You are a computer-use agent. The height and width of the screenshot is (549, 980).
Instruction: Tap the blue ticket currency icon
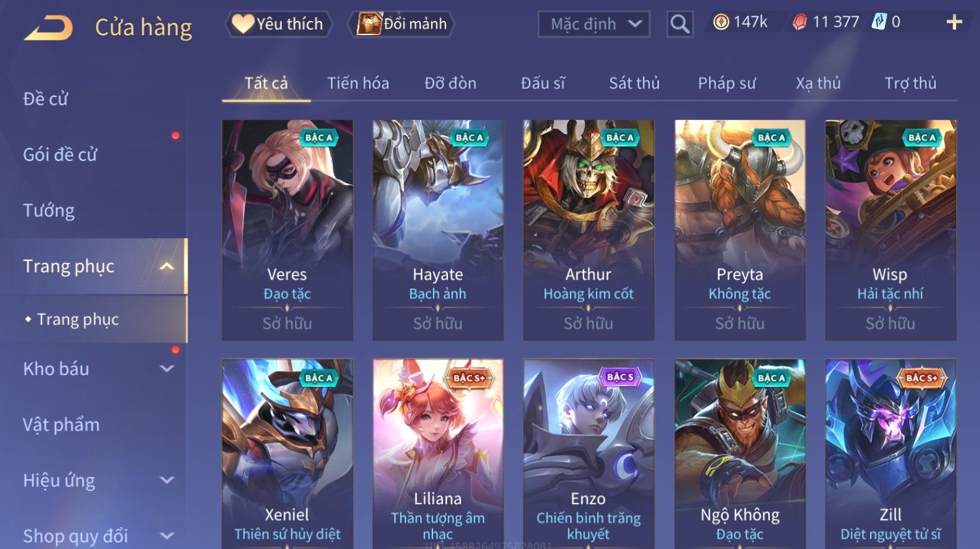(x=879, y=22)
